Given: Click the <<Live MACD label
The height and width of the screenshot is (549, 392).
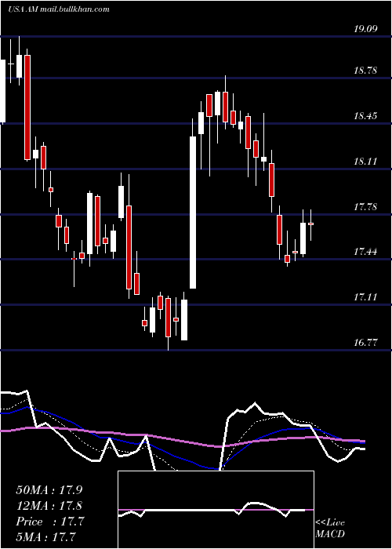Looking at the screenshot, I should (x=330, y=529).
